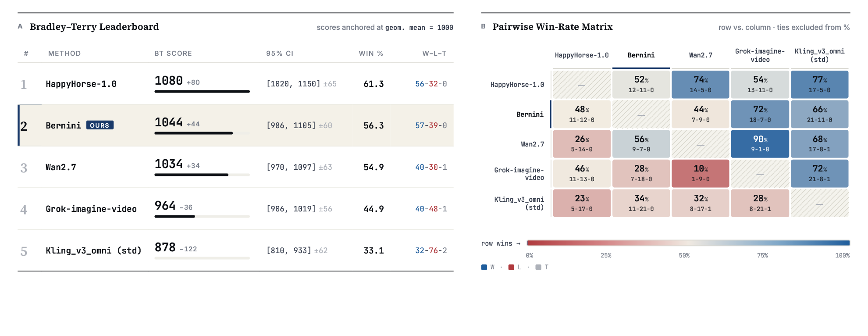Click the BT score value 964
Image resolution: width=868 pixels, height=336 pixels.
point(165,206)
